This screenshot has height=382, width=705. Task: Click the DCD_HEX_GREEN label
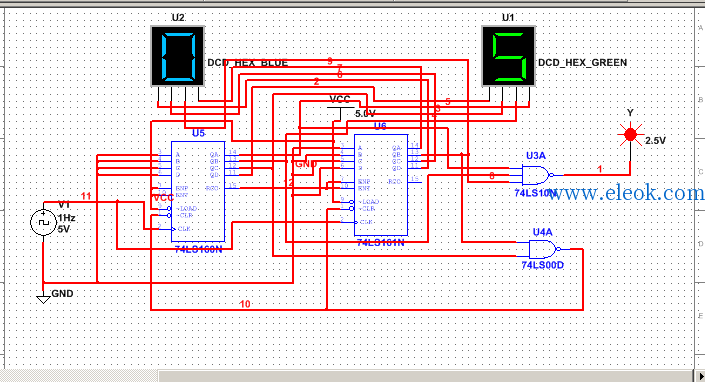(x=583, y=62)
